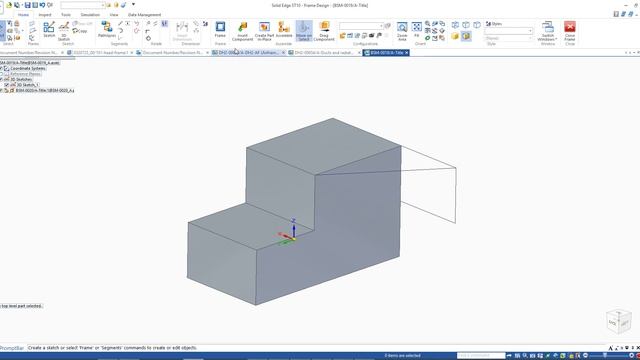Image resolution: width=640 pixels, height=360 pixels.
Task: Click the Select tool button
Action: point(2,31)
